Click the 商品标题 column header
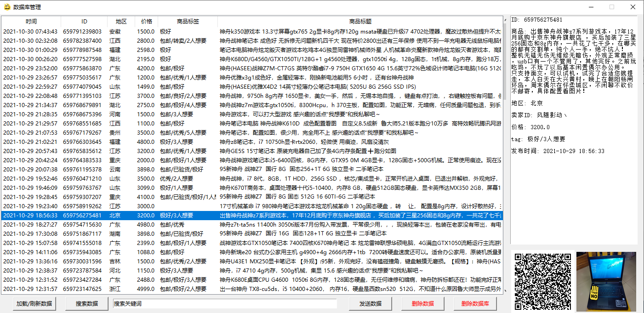 tap(360, 22)
